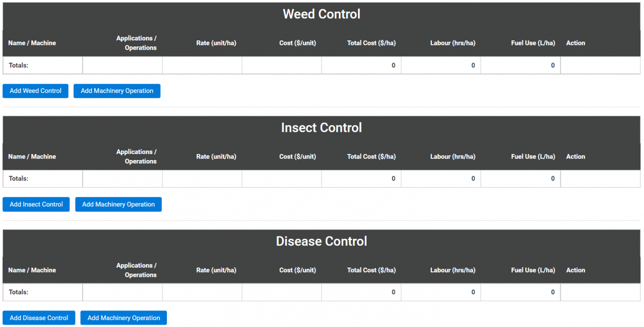Click the Add Insect Control button
The height and width of the screenshot is (327, 644).
[36, 204]
